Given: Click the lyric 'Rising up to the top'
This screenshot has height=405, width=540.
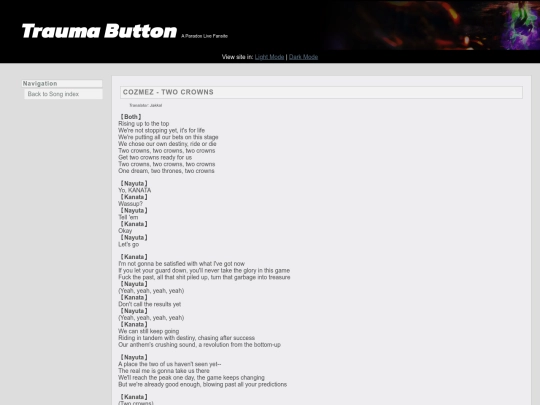Looking at the screenshot, I should [x=144, y=124].
